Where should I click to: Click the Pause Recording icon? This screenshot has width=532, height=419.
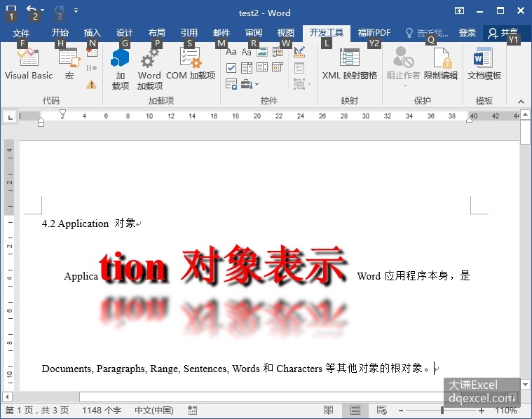point(92,68)
